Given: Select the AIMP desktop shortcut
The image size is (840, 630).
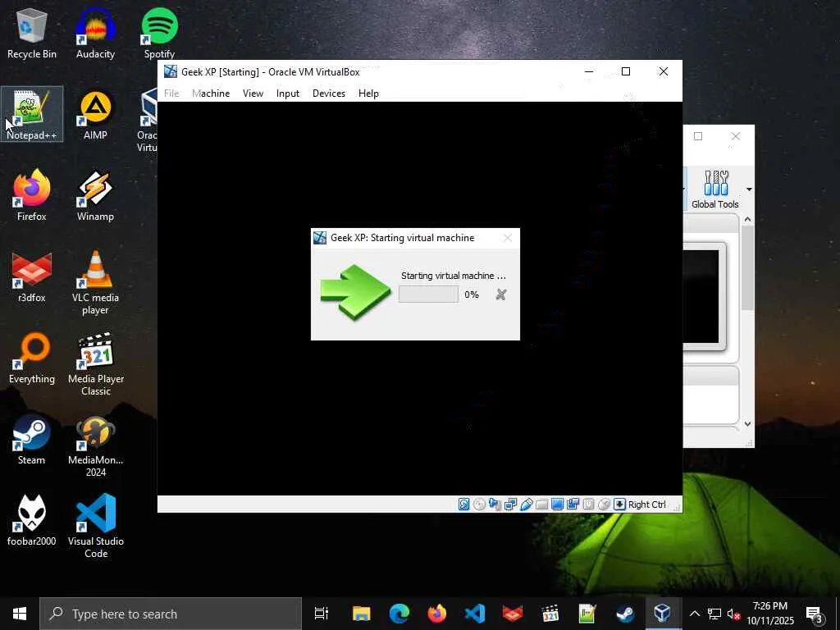Looking at the screenshot, I should click(95, 114).
